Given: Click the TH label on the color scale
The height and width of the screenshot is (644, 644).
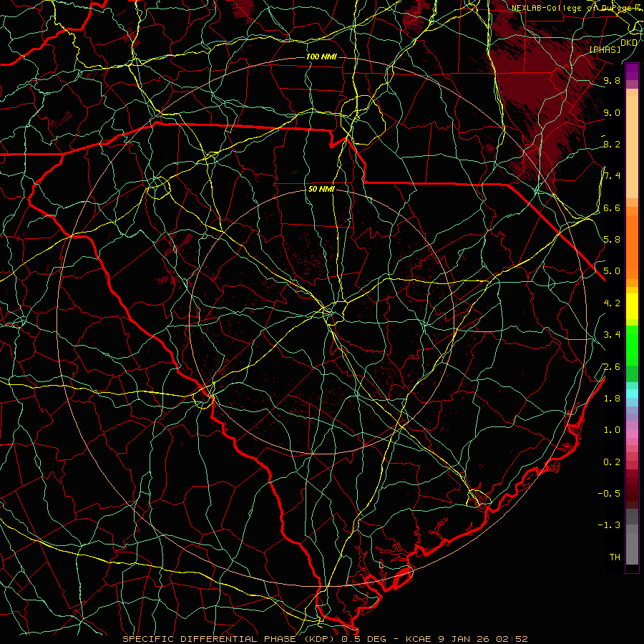Looking at the screenshot, I should pyautogui.click(x=615, y=557).
